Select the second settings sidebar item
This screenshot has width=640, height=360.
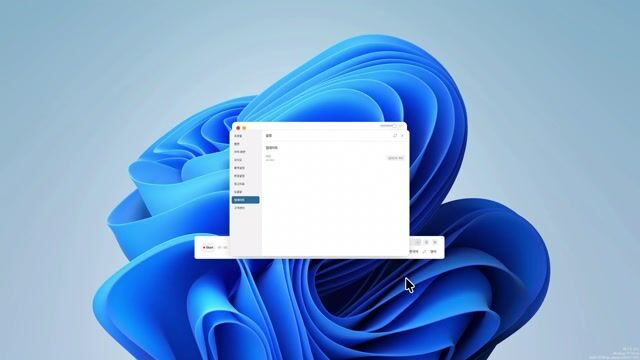(x=237, y=144)
